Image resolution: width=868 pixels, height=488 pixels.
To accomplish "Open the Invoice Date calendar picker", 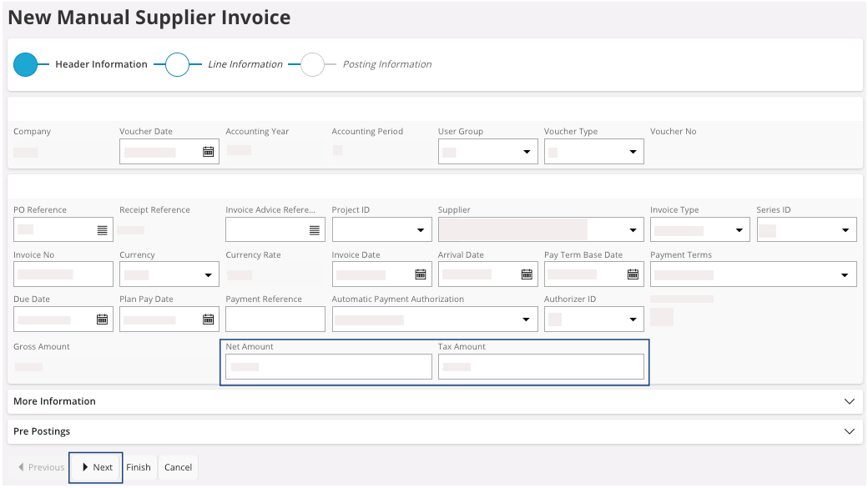I will (x=421, y=274).
